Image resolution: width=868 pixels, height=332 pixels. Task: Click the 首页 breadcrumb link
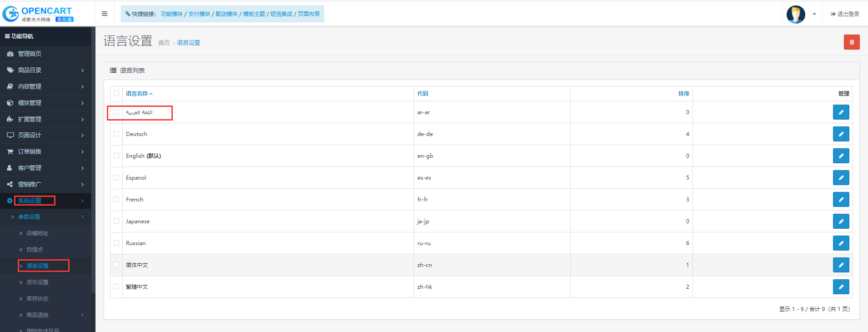(164, 43)
